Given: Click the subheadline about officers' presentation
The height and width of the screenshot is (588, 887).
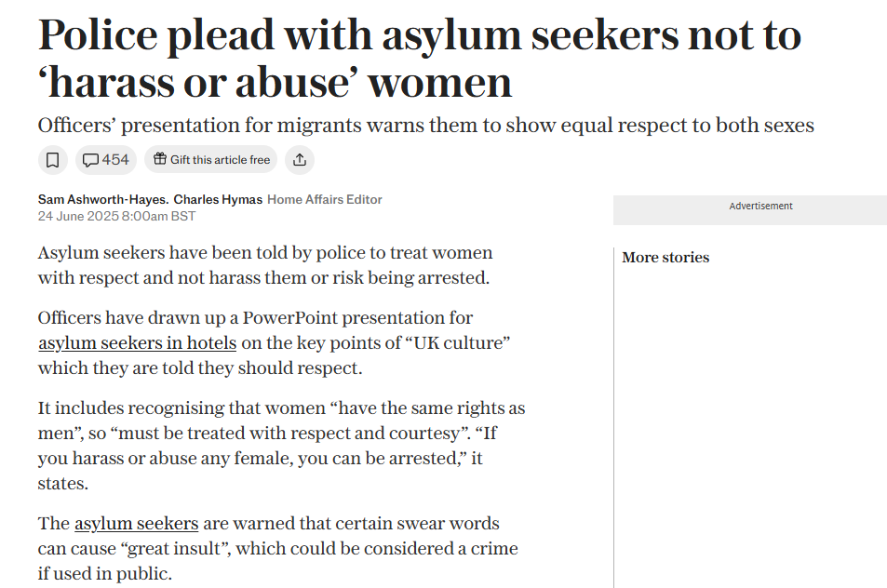Looking at the screenshot, I should click(425, 126).
